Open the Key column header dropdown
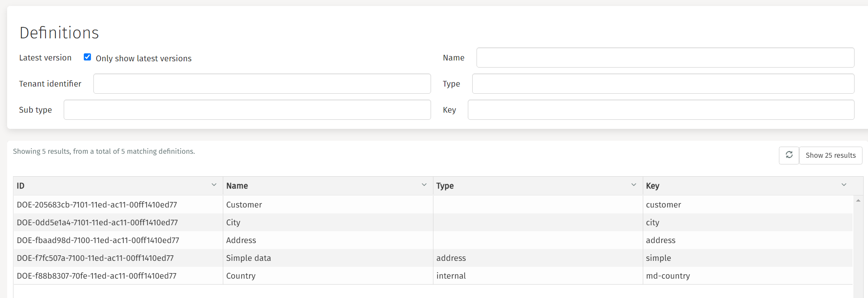868x298 pixels. click(844, 185)
